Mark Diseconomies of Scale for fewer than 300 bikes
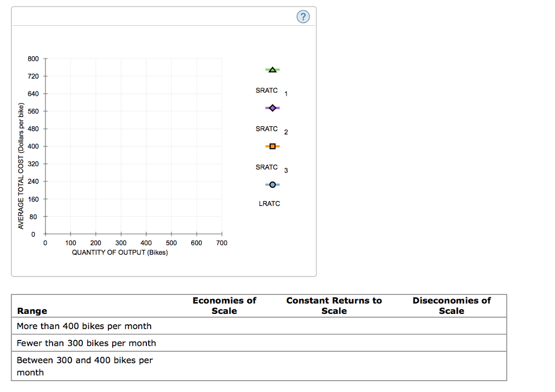This screenshot has height=392, width=555. point(451,343)
